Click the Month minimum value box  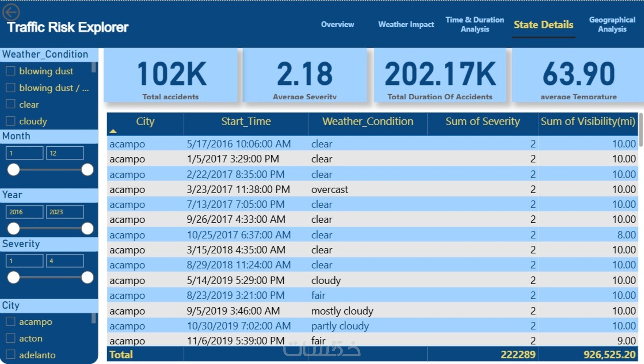point(24,153)
